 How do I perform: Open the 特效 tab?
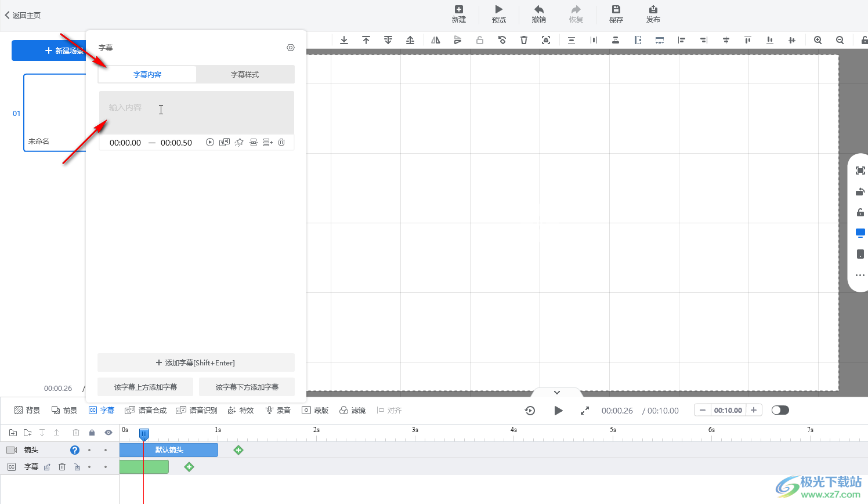coord(241,410)
